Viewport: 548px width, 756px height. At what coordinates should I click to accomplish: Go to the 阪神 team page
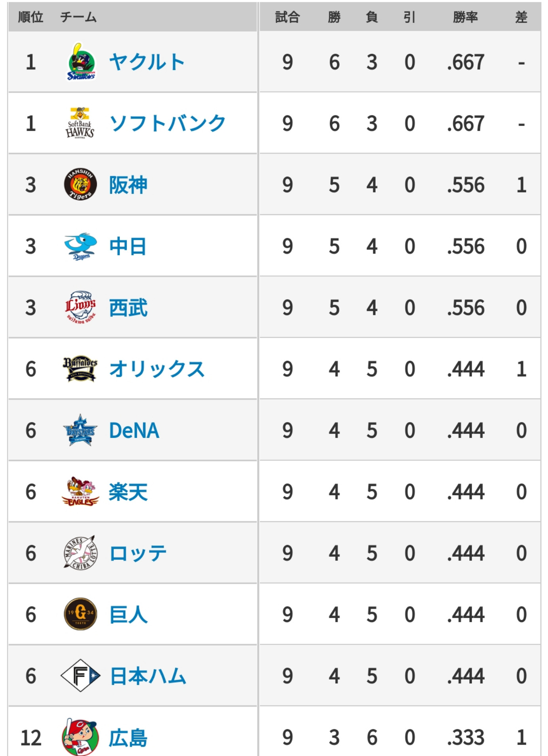pyautogui.click(x=128, y=185)
